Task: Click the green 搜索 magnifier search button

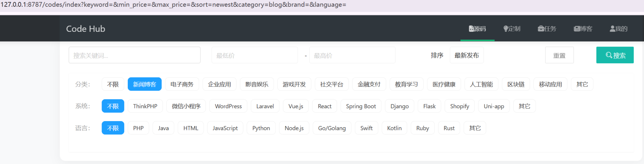Action: click(x=615, y=55)
